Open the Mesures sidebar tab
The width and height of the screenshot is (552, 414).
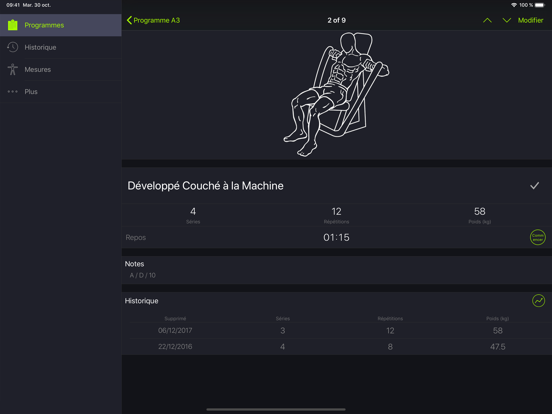coord(61,69)
